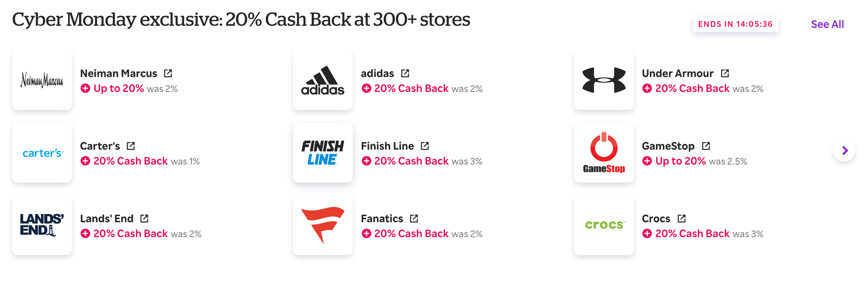
Task: Advance the store carousel with right chevron
Action: tap(844, 150)
